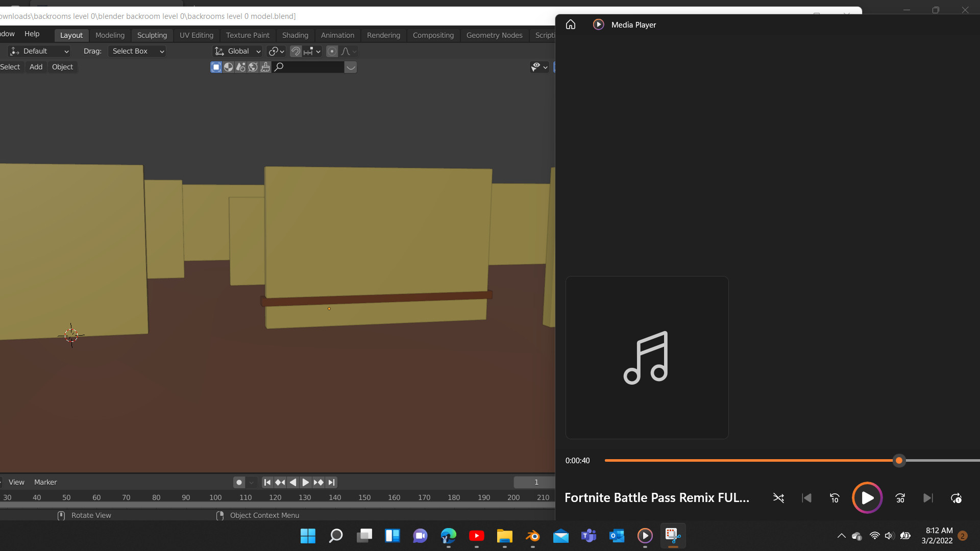Open the Add menu
This screenshot has width=980, height=551.
[x=36, y=67]
